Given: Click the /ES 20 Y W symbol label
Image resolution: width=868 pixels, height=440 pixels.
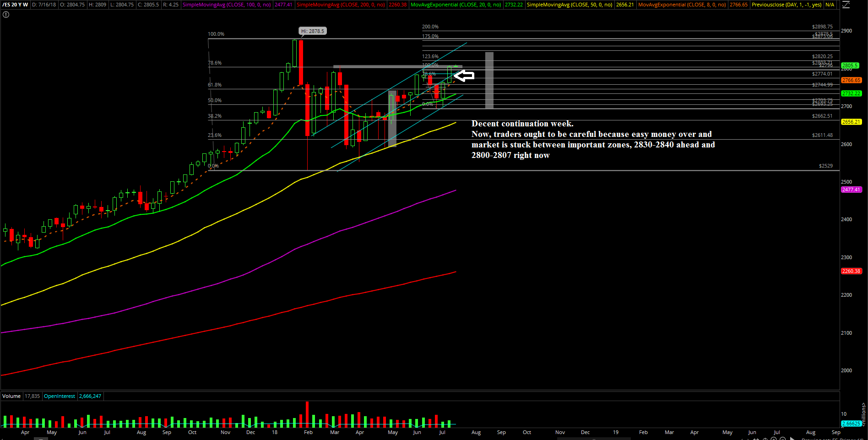Looking at the screenshot, I should (x=15, y=5).
